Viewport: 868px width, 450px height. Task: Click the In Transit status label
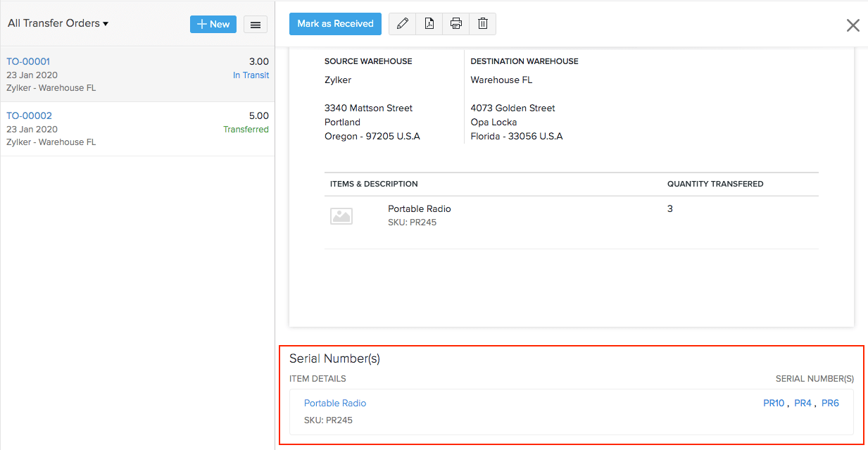click(251, 75)
